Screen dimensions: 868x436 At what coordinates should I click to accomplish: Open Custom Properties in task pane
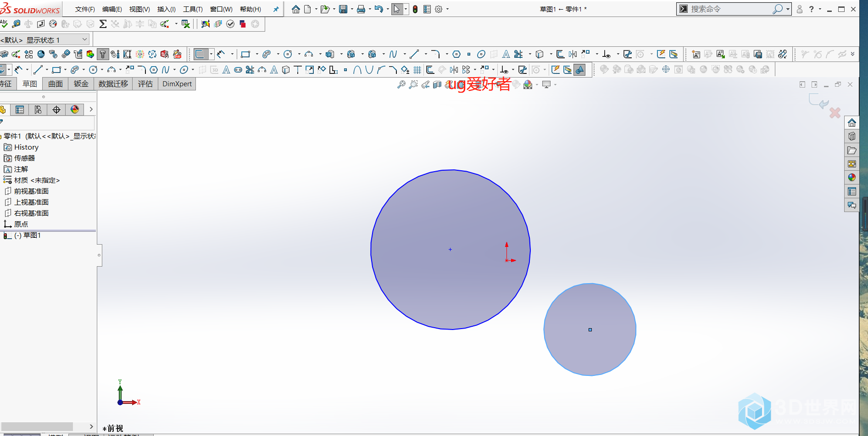point(852,191)
